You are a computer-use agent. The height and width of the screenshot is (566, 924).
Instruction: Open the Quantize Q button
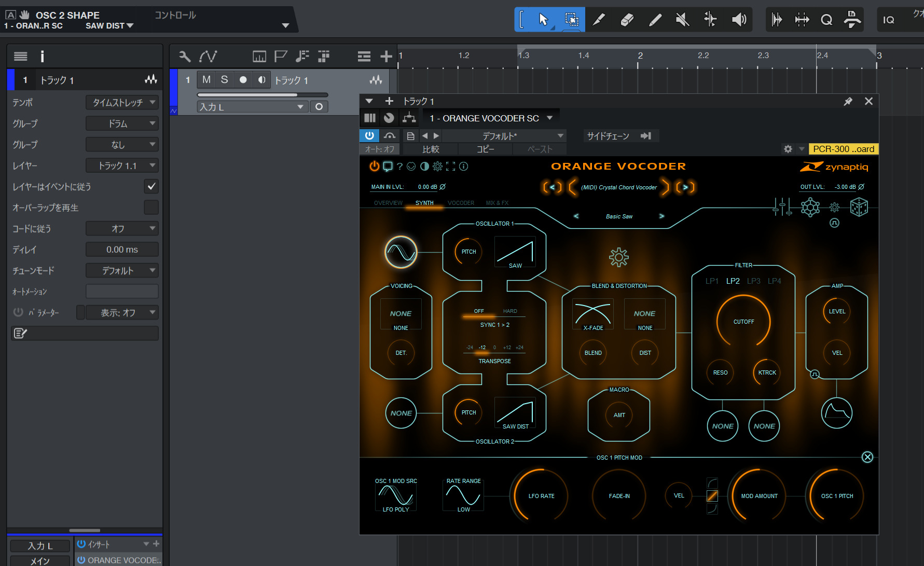click(826, 20)
